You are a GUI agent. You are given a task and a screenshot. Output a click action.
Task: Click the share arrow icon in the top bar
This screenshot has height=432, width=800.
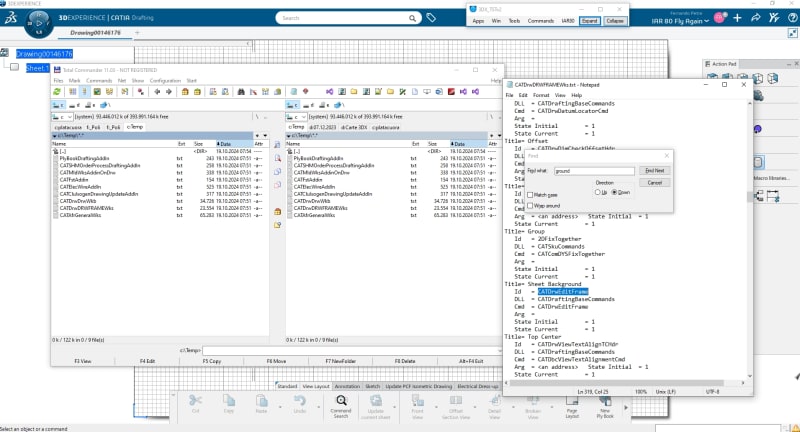click(756, 18)
